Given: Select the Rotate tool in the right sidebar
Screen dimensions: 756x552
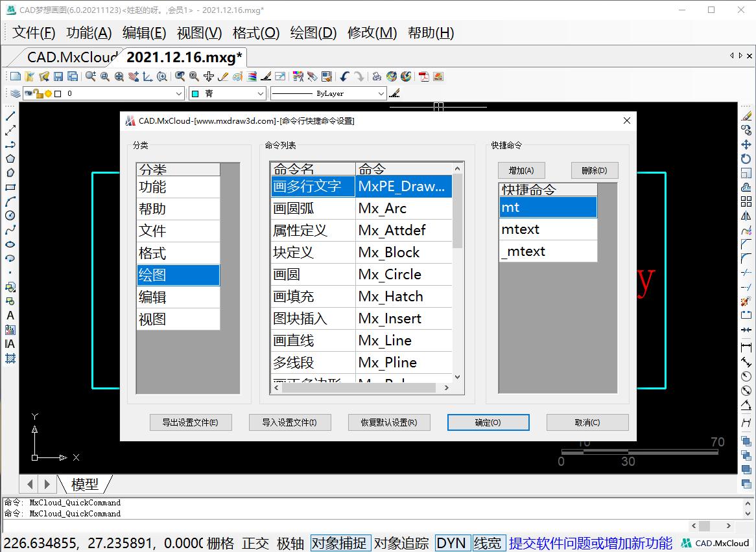Looking at the screenshot, I should [745, 156].
